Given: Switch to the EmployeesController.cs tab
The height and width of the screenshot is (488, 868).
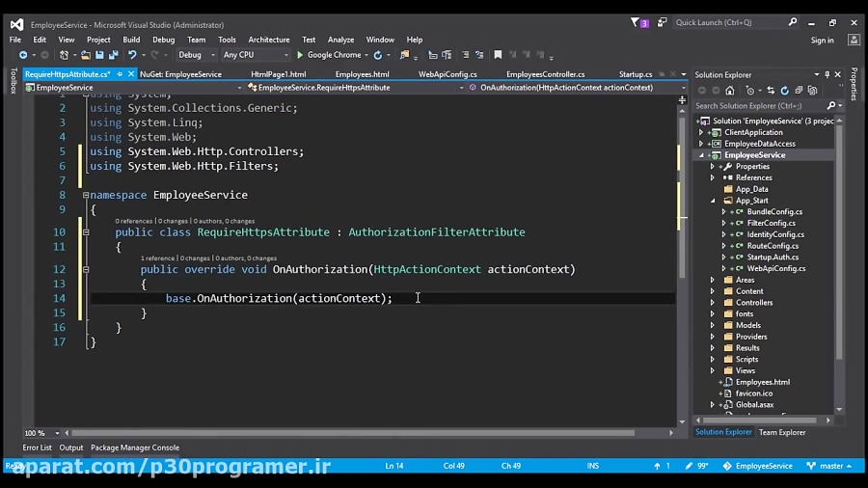Looking at the screenshot, I should pos(545,74).
